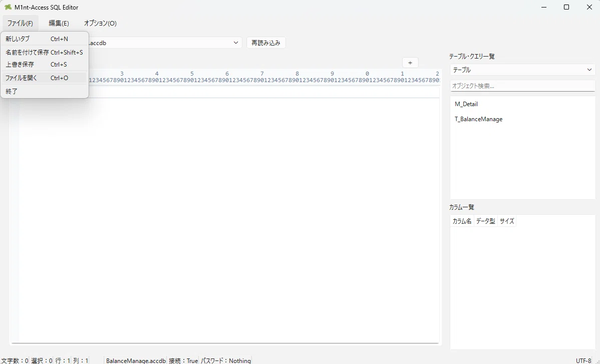Click the 再読み込み reload button

(266, 43)
